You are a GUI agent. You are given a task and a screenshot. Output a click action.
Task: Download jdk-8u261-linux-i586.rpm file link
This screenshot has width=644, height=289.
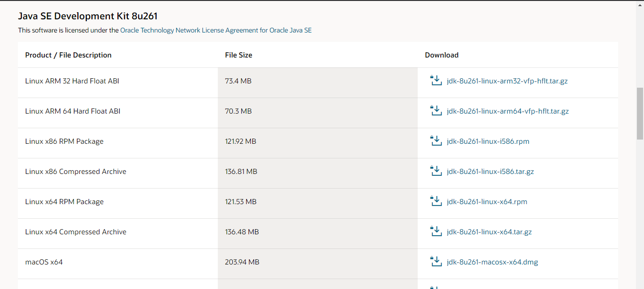[x=488, y=141]
